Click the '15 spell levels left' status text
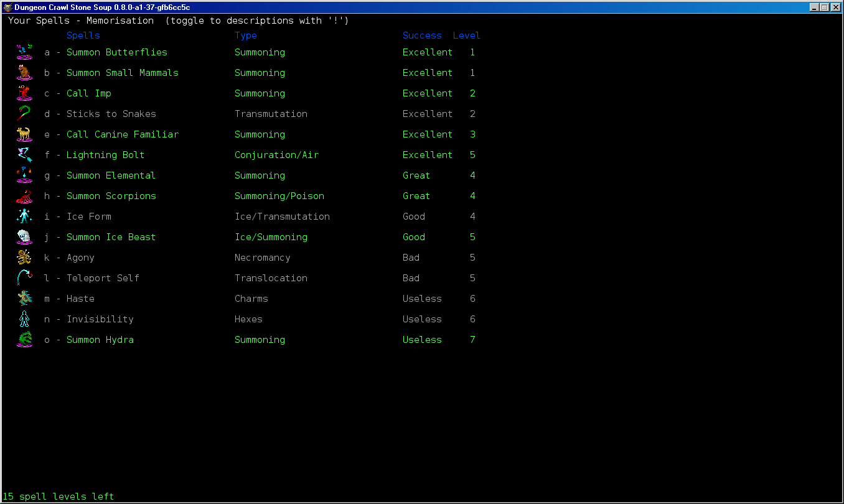This screenshot has width=844, height=504. (x=59, y=497)
